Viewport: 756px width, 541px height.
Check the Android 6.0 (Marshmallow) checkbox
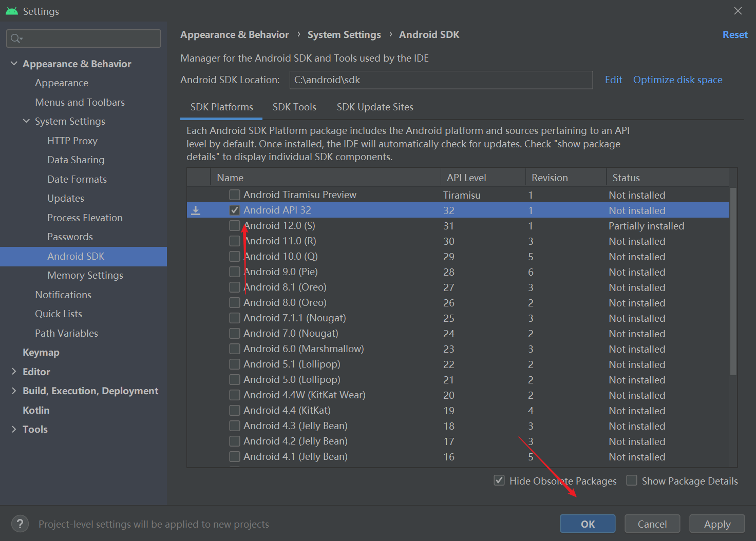235,349
